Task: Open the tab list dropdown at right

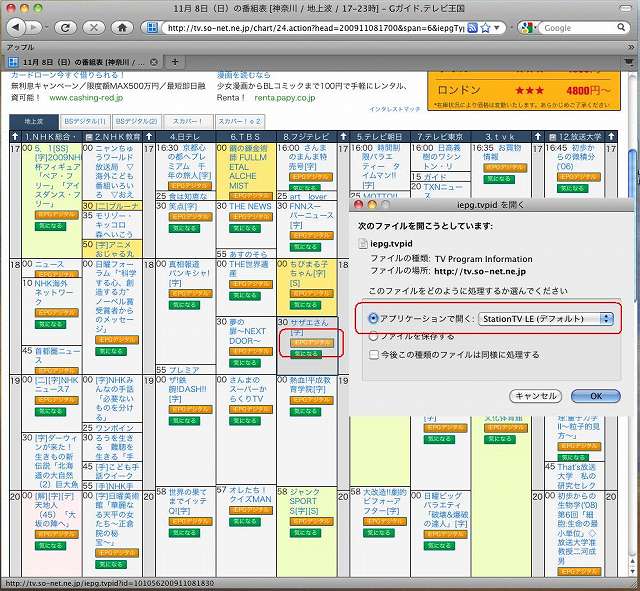Action: 630,62
